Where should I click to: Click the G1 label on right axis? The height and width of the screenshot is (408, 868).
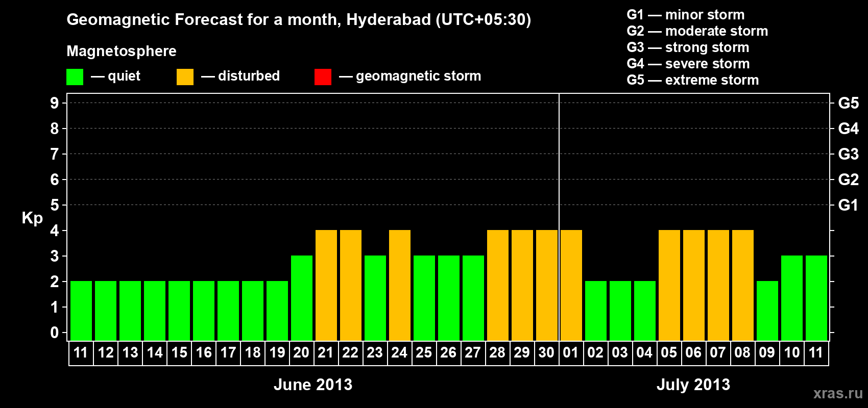click(849, 205)
